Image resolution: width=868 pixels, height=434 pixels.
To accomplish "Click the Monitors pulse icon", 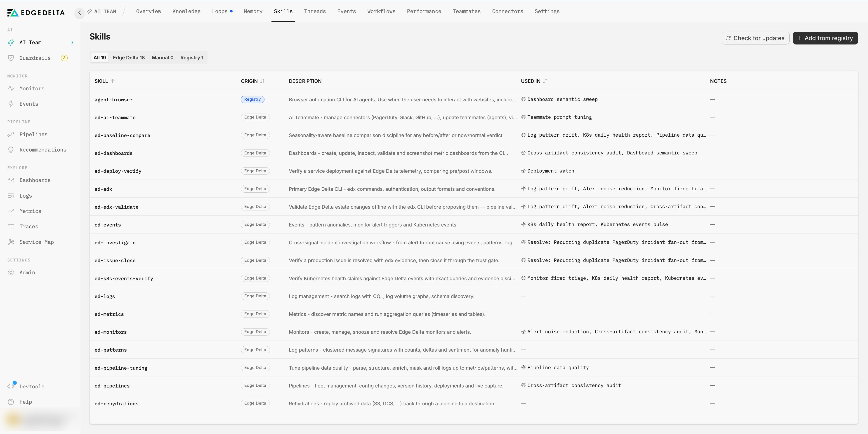I will [x=11, y=89].
